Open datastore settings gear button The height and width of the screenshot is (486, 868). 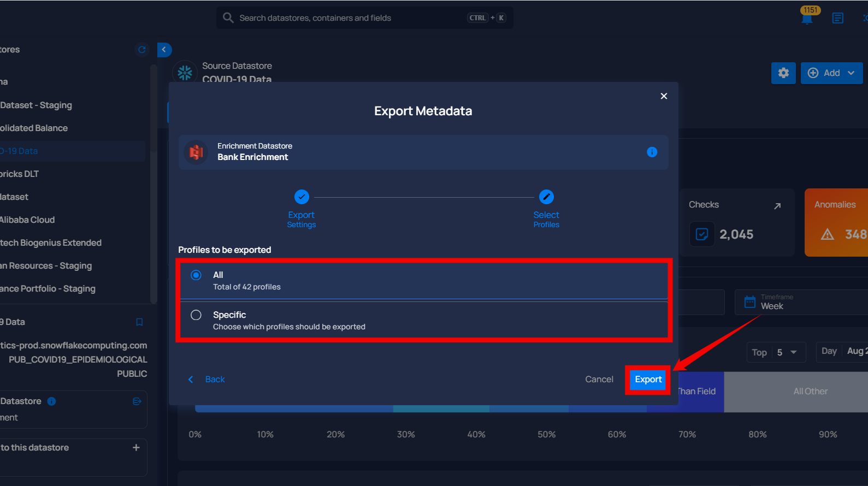pos(783,73)
